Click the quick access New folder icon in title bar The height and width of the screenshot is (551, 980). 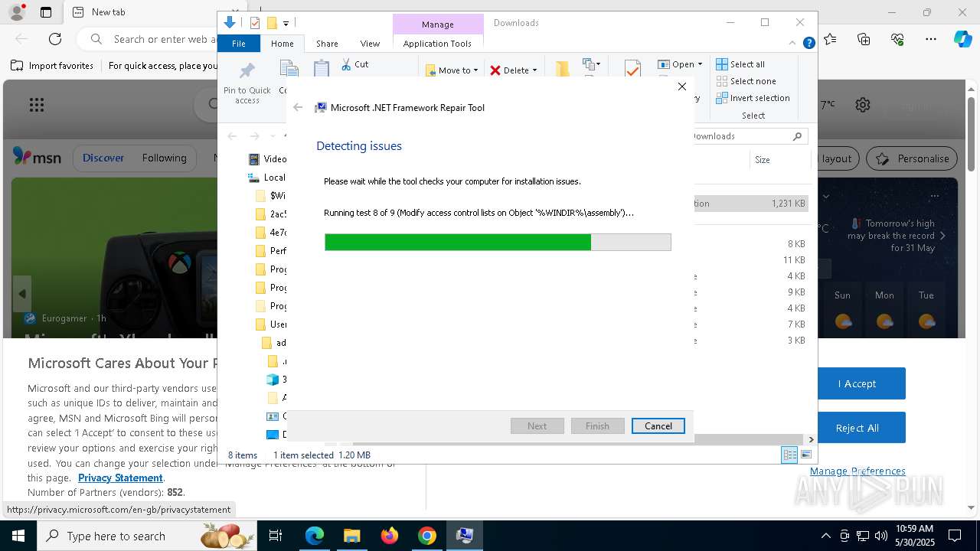click(271, 23)
